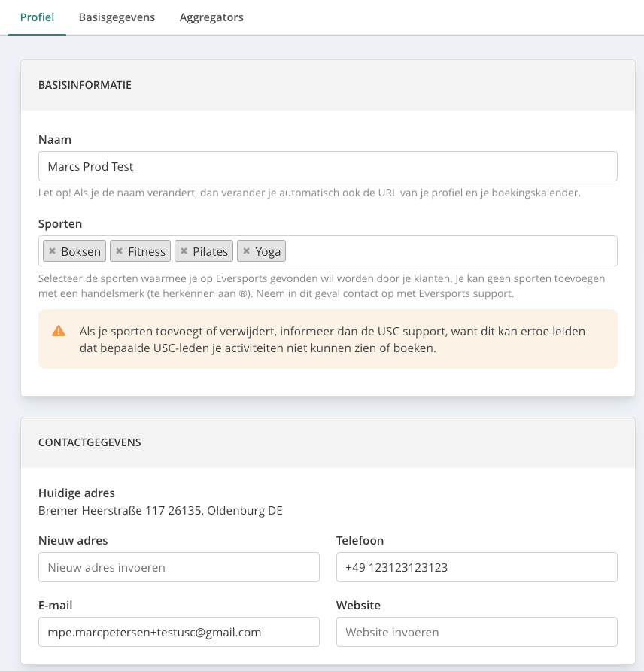Click the Yoga tag label
Viewport: 644px width, 671px height.
click(x=268, y=251)
